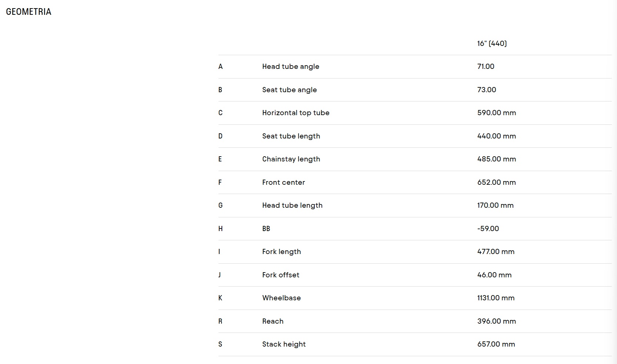Screen dimensions: 617x364
Task: Click the page's vertical scrollbar
Action: click(614, 182)
